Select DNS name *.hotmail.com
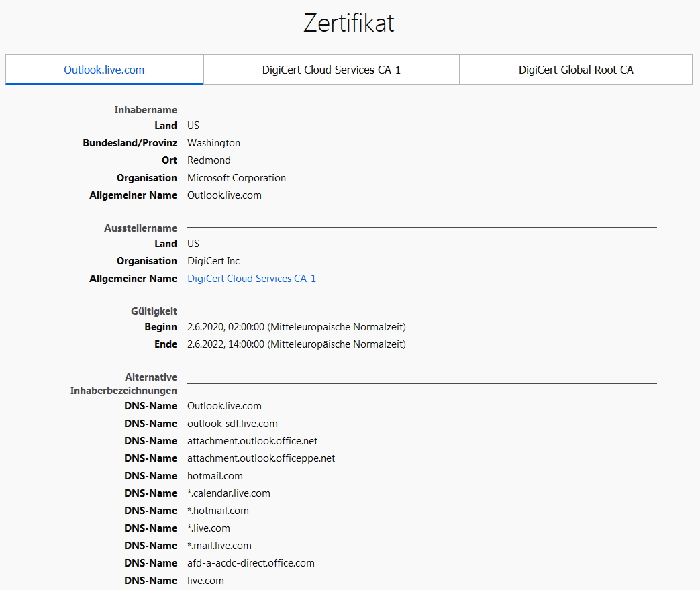This screenshot has width=700, height=590. pyautogui.click(x=218, y=511)
